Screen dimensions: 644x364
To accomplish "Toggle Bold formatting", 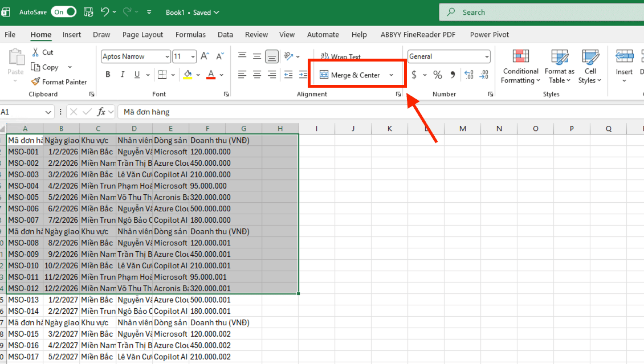I will tap(108, 75).
